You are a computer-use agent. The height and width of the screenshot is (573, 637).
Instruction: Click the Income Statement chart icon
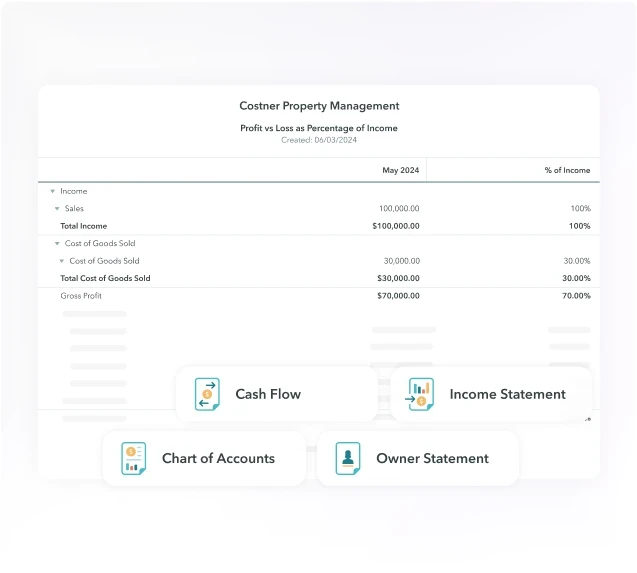click(x=420, y=394)
